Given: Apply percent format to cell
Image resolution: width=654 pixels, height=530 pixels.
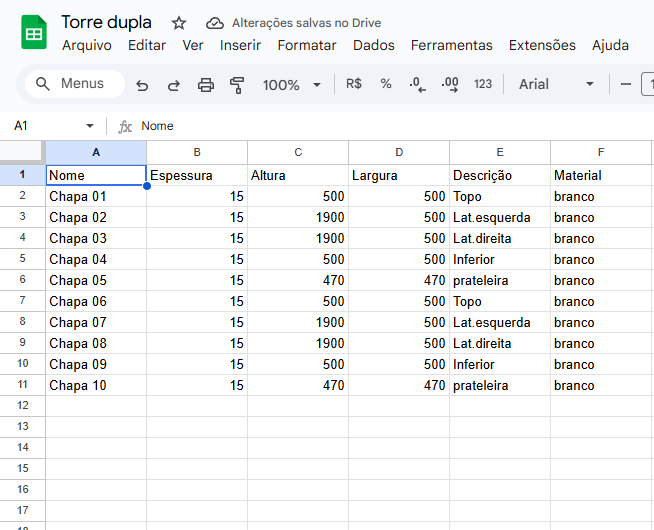Looking at the screenshot, I should (x=386, y=84).
